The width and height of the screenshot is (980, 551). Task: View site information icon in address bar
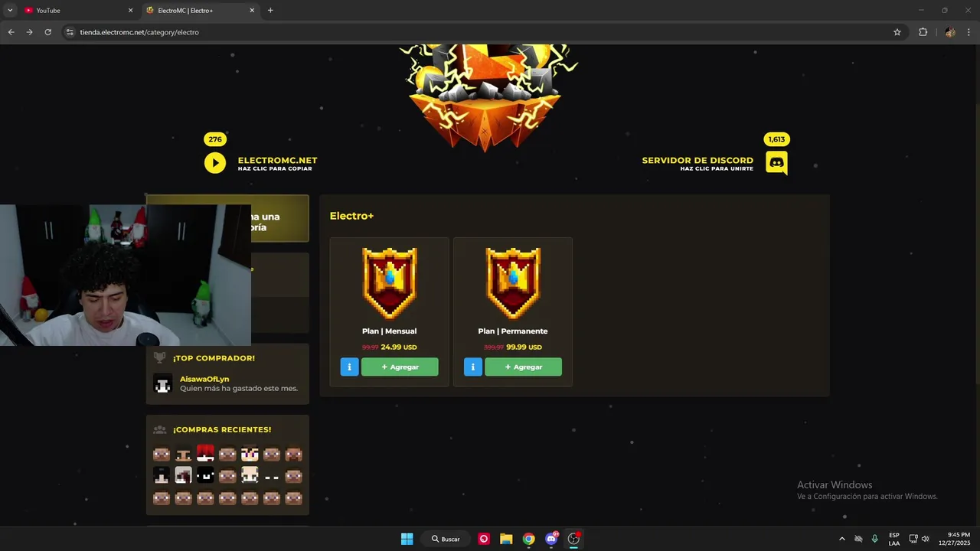pyautogui.click(x=70, y=32)
